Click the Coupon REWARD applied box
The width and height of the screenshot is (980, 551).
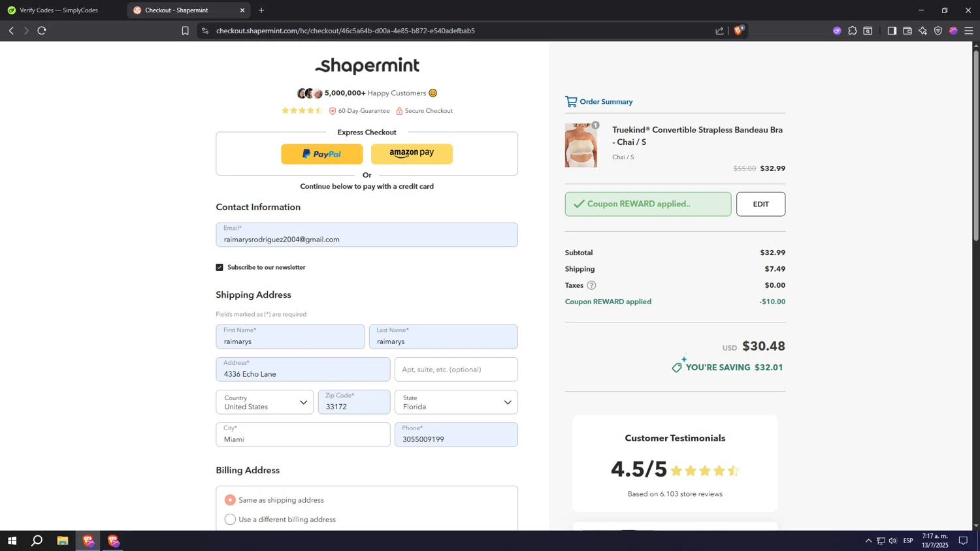coord(648,204)
